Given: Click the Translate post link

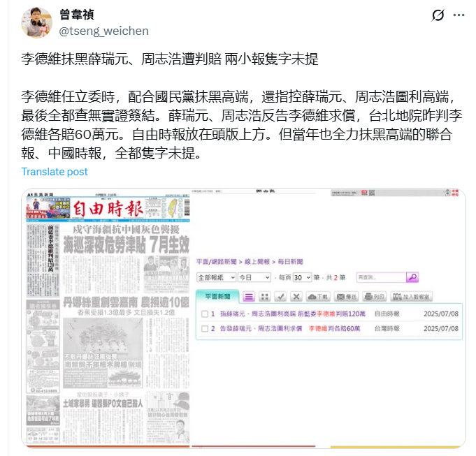Looking at the screenshot, I should [x=55, y=172].
